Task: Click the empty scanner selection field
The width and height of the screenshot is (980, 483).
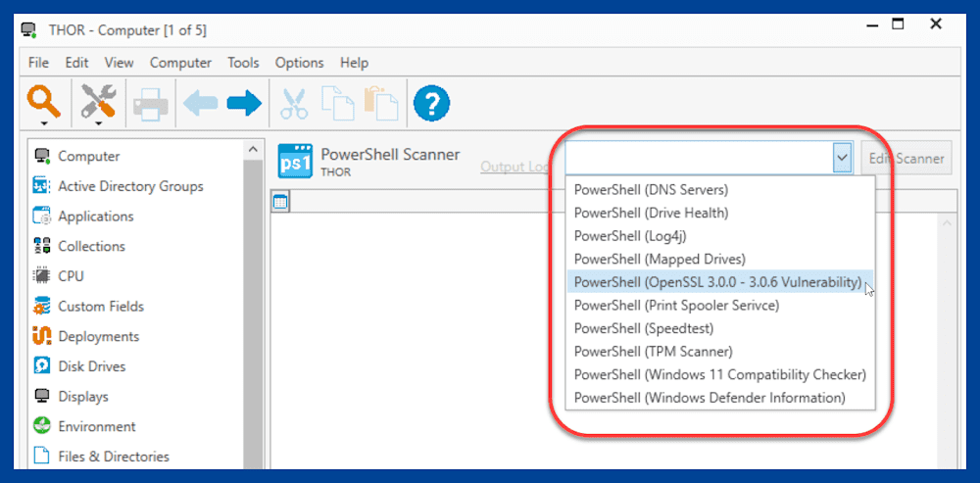Action: [700, 158]
